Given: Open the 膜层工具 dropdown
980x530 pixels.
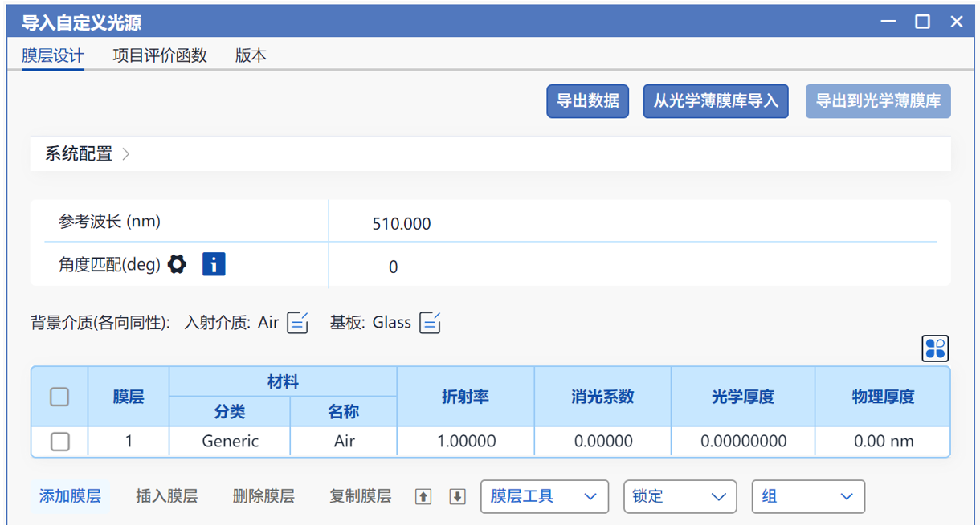Looking at the screenshot, I should click(x=544, y=497).
